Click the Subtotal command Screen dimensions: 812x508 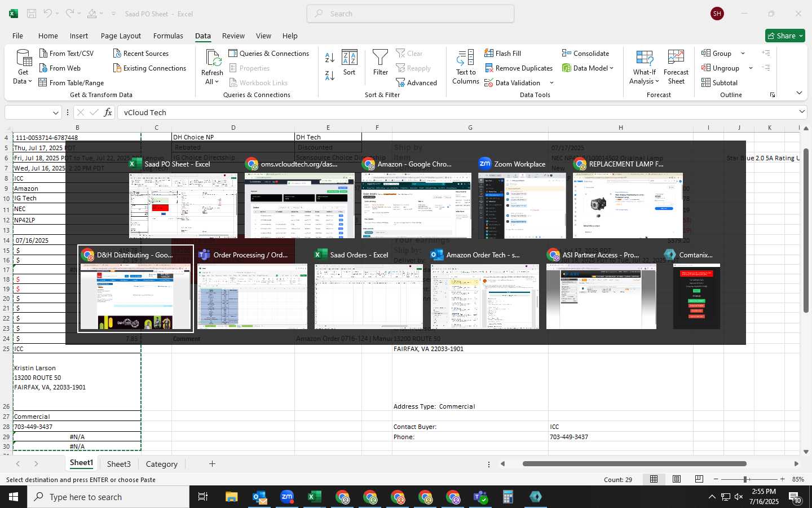click(x=719, y=82)
